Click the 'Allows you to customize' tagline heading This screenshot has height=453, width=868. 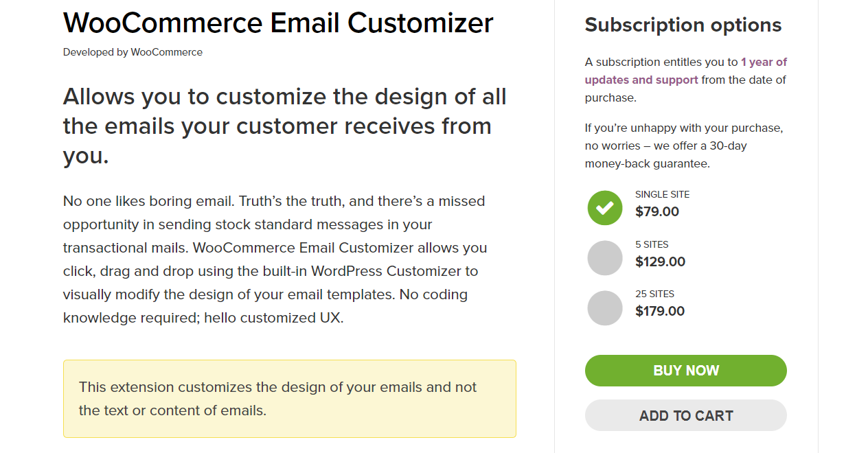[x=285, y=126]
